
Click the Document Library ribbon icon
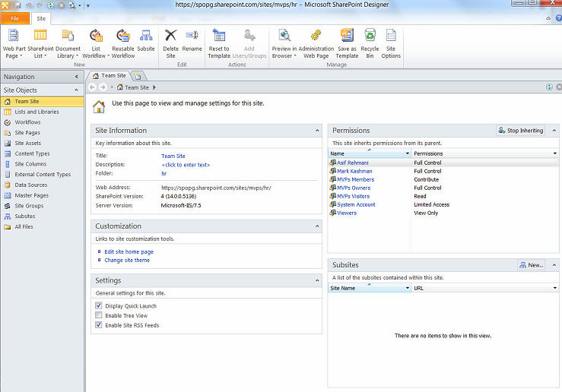pyautogui.click(x=68, y=36)
